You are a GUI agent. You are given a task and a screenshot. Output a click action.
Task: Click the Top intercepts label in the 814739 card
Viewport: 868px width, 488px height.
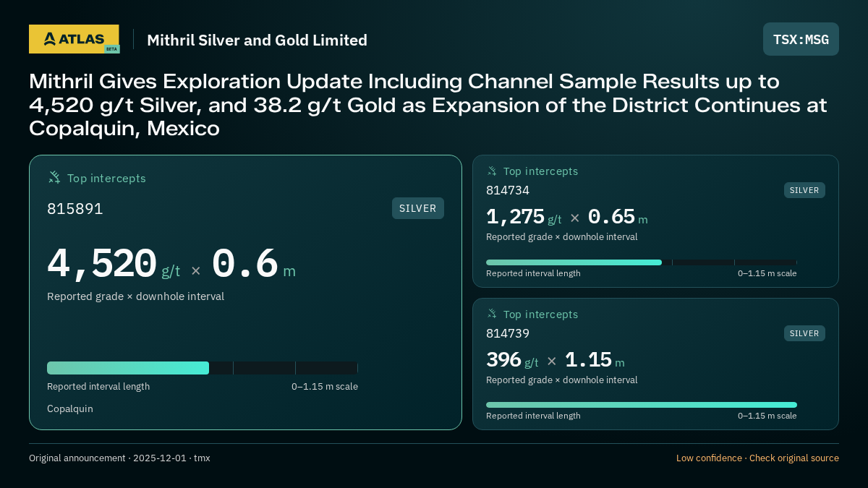click(540, 314)
